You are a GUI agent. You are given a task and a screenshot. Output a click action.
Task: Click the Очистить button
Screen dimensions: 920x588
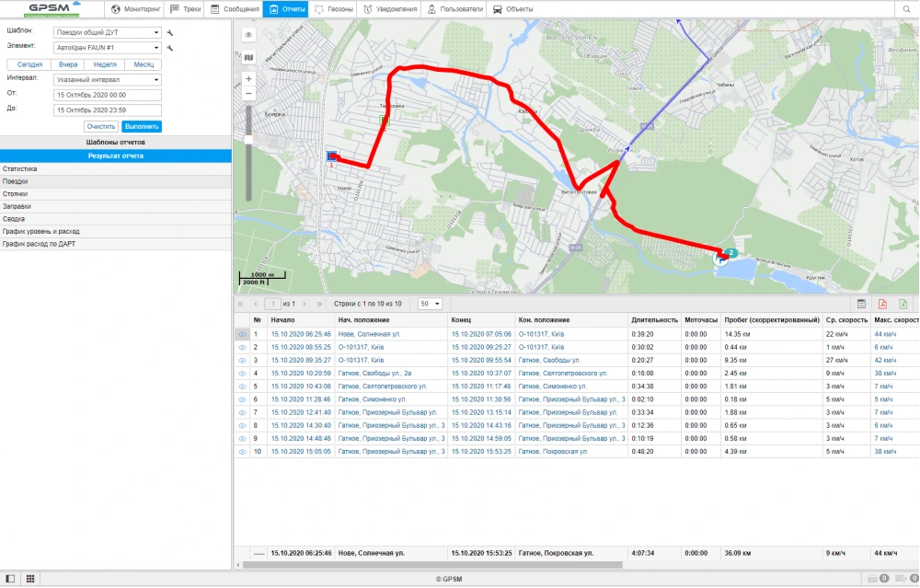pyautogui.click(x=100, y=126)
